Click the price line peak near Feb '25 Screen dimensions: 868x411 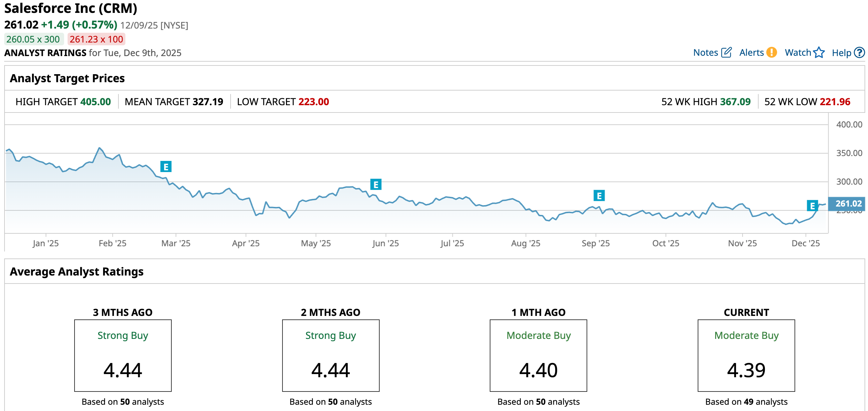[100, 148]
